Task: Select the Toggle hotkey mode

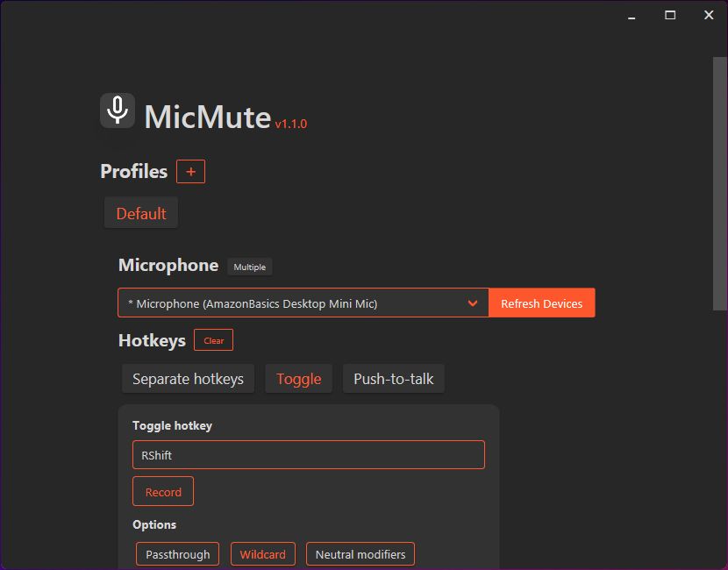Action: click(298, 378)
